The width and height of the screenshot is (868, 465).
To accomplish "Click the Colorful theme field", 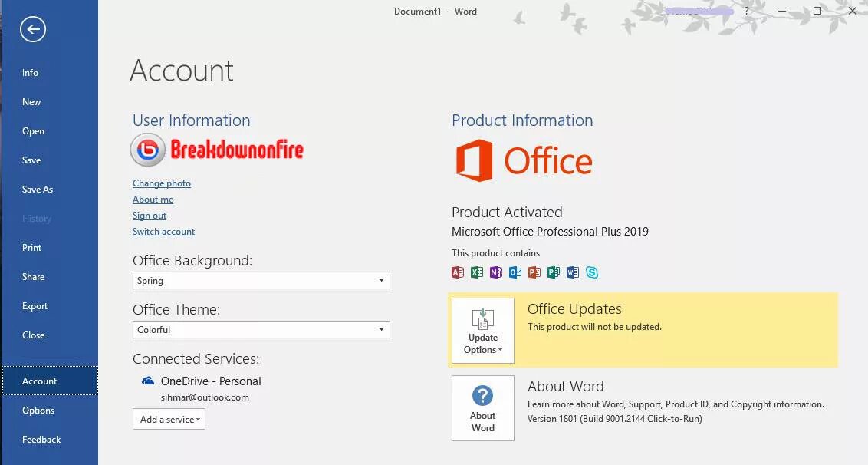I will [261, 329].
